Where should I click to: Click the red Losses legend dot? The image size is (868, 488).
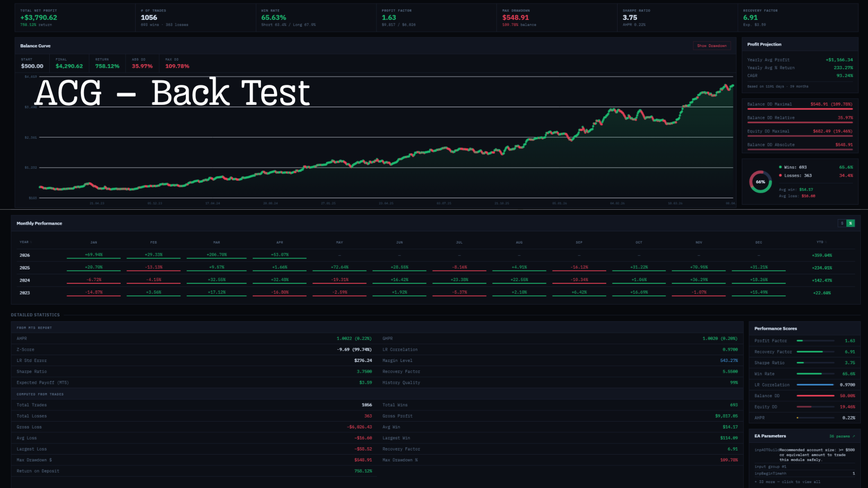[x=780, y=175]
